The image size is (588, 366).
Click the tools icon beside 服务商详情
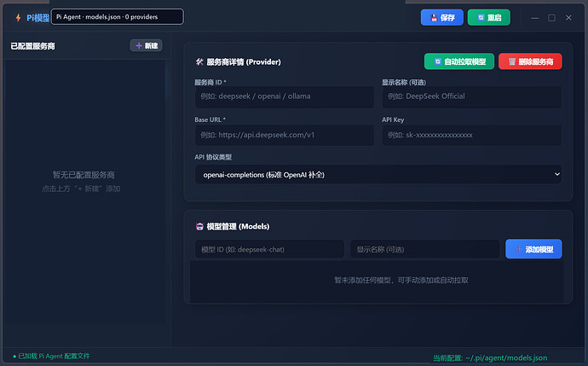tap(199, 62)
